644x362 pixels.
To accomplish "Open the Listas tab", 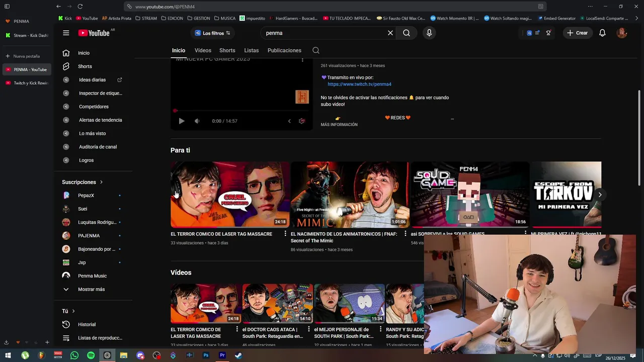I will coord(252,50).
